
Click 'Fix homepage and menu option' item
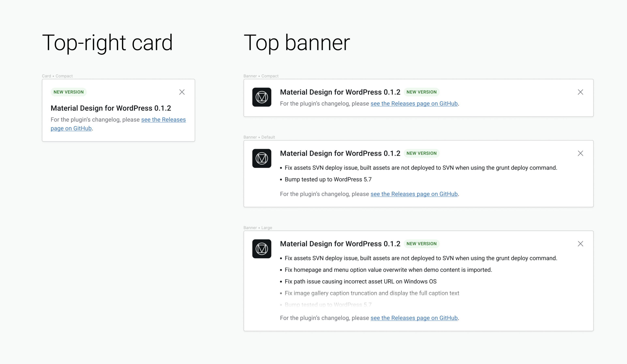(x=388, y=270)
